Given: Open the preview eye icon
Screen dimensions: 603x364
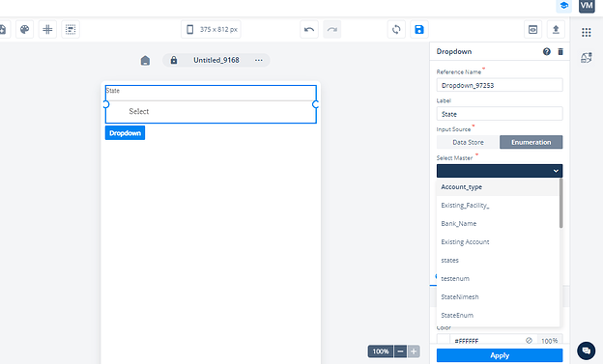Looking at the screenshot, I should [x=533, y=30].
